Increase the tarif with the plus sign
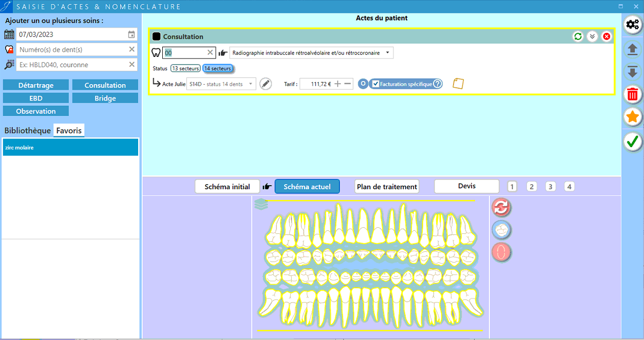Image resolution: width=644 pixels, height=340 pixels. coord(337,84)
